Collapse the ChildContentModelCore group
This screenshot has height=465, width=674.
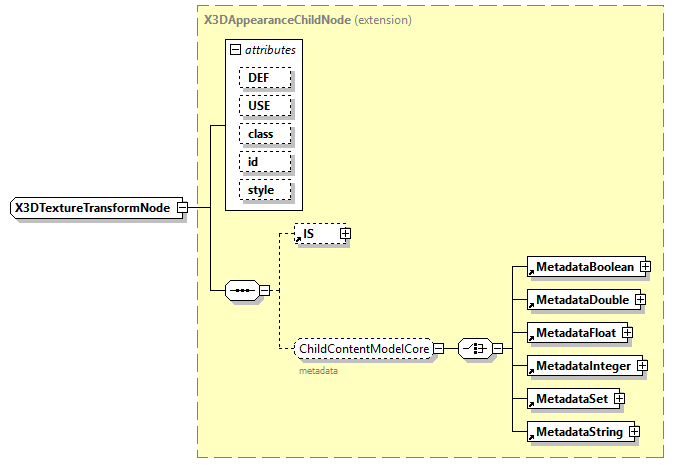coord(438,348)
